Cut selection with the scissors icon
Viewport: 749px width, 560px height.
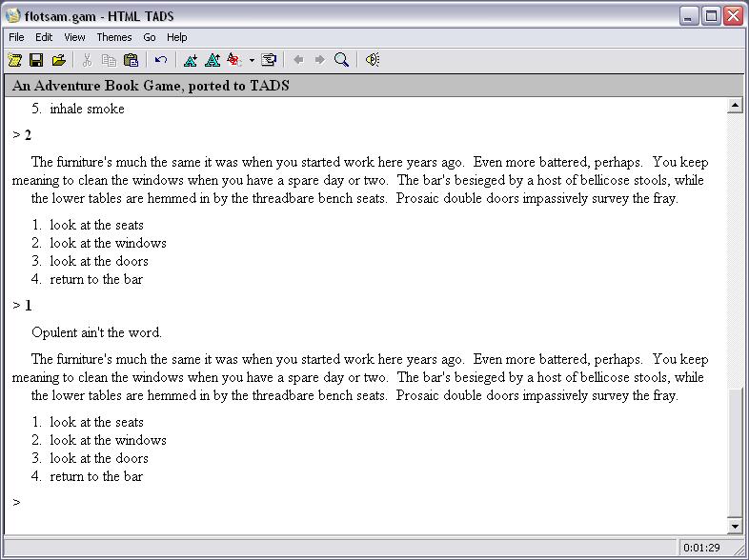tap(87, 60)
